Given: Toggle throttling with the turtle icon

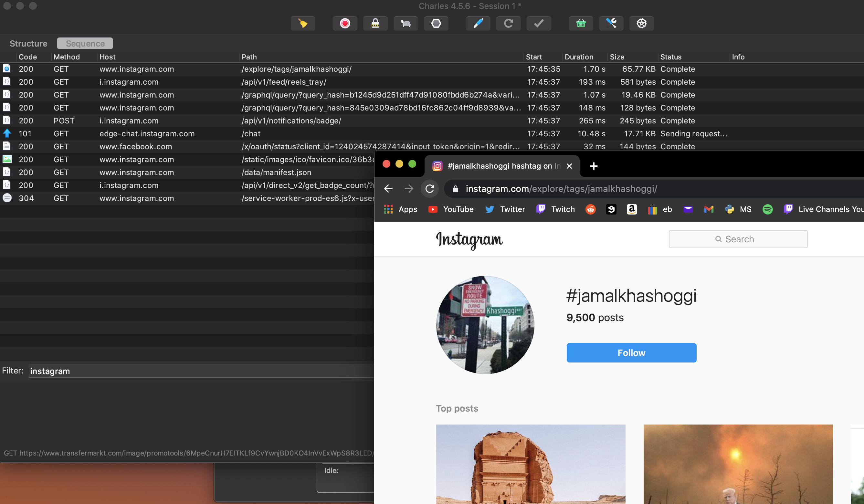Looking at the screenshot, I should coord(406,23).
